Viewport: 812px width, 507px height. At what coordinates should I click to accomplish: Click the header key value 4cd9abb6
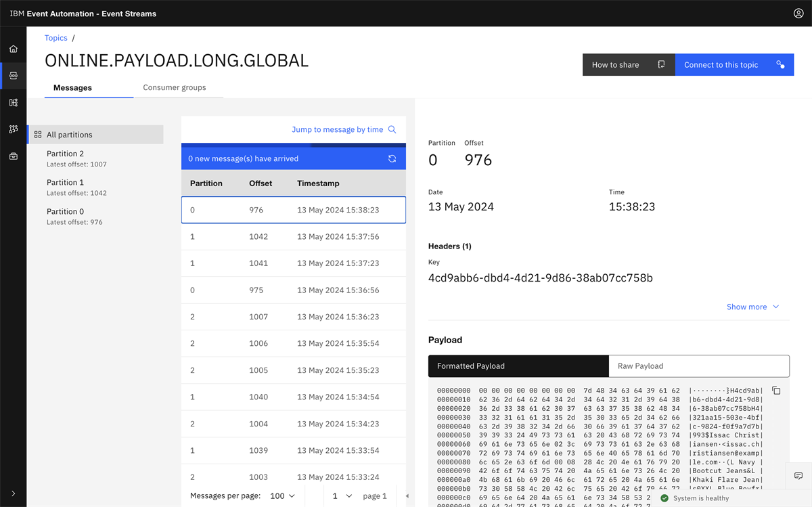pyautogui.click(x=541, y=278)
